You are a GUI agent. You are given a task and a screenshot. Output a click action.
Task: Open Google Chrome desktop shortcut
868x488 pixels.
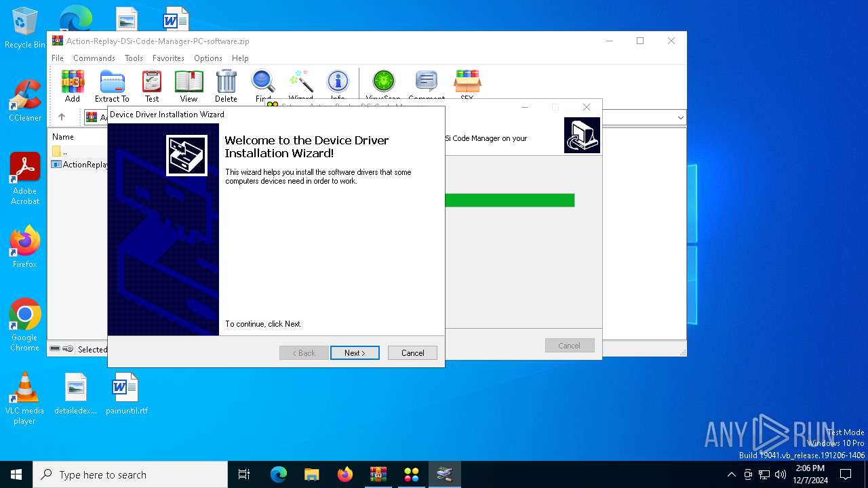pos(25,325)
